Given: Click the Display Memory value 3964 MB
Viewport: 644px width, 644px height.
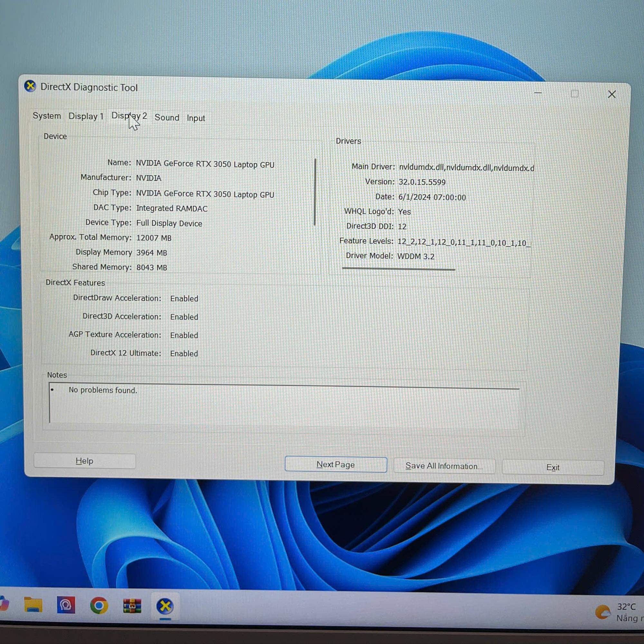Looking at the screenshot, I should point(152,253).
